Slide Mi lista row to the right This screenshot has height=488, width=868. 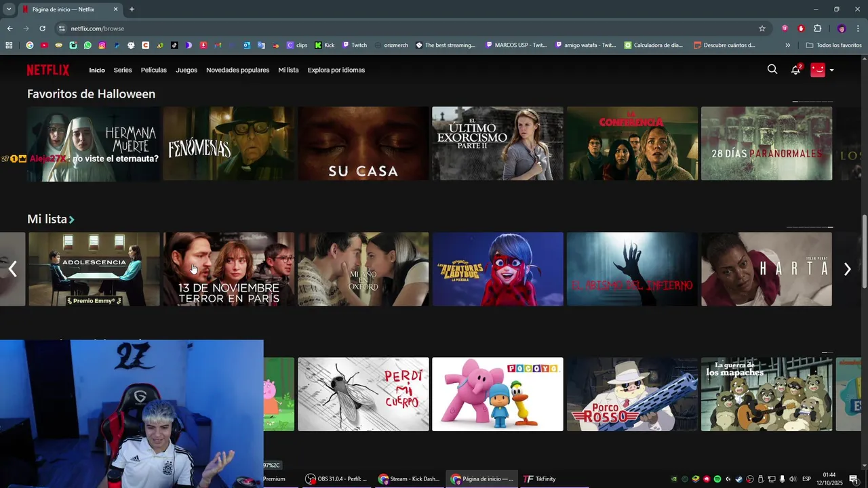pyautogui.click(x=847, y=269)
